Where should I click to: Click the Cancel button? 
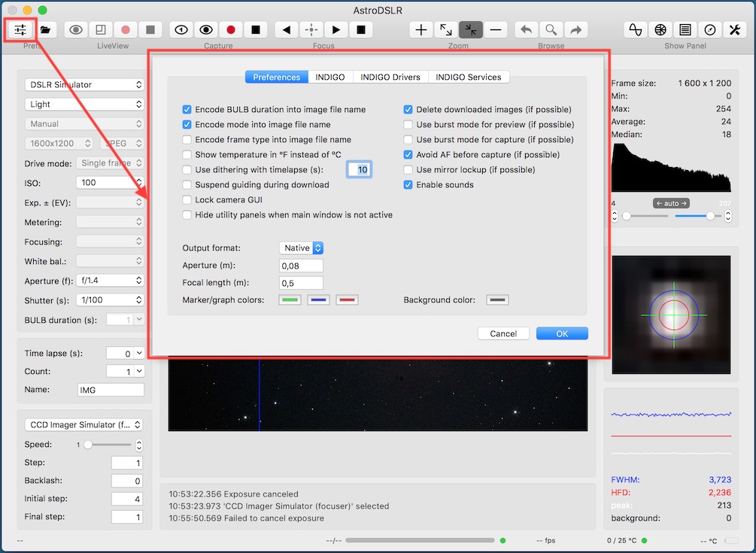[503, 333]
